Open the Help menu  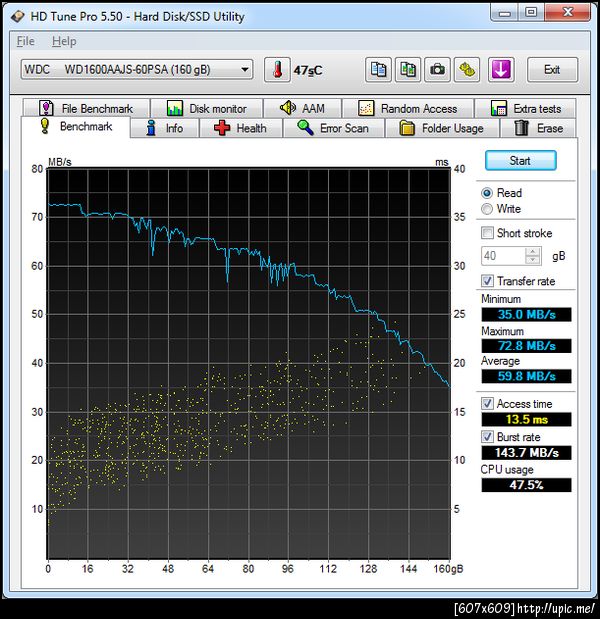(64, 41)
